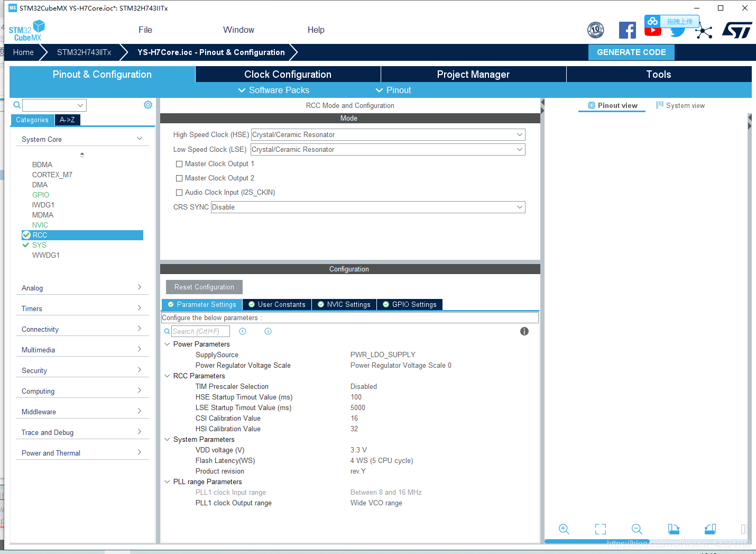Click the Reset Configuration button
This screenshot has height=554, width=756.
click(x=204, y=287)
